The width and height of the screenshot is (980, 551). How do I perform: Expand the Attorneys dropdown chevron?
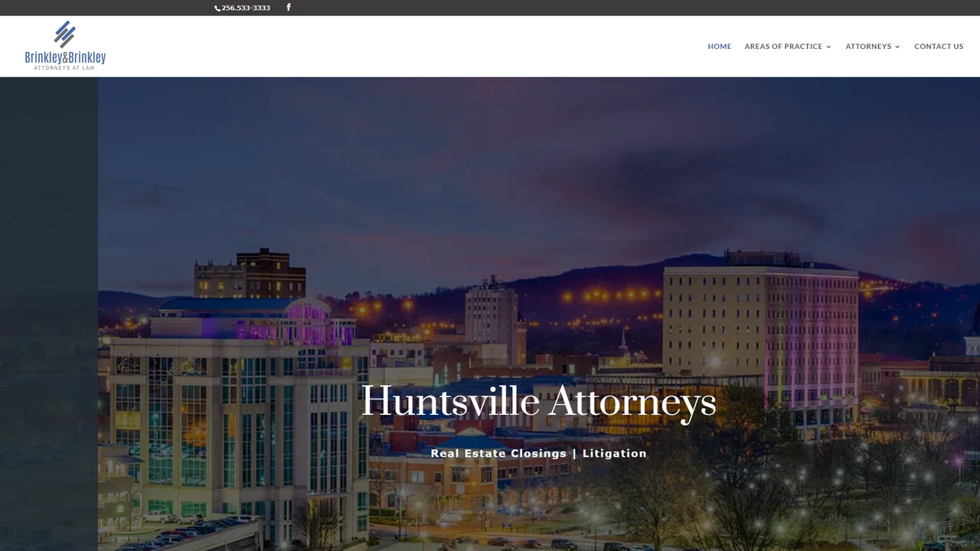[897, 47]
